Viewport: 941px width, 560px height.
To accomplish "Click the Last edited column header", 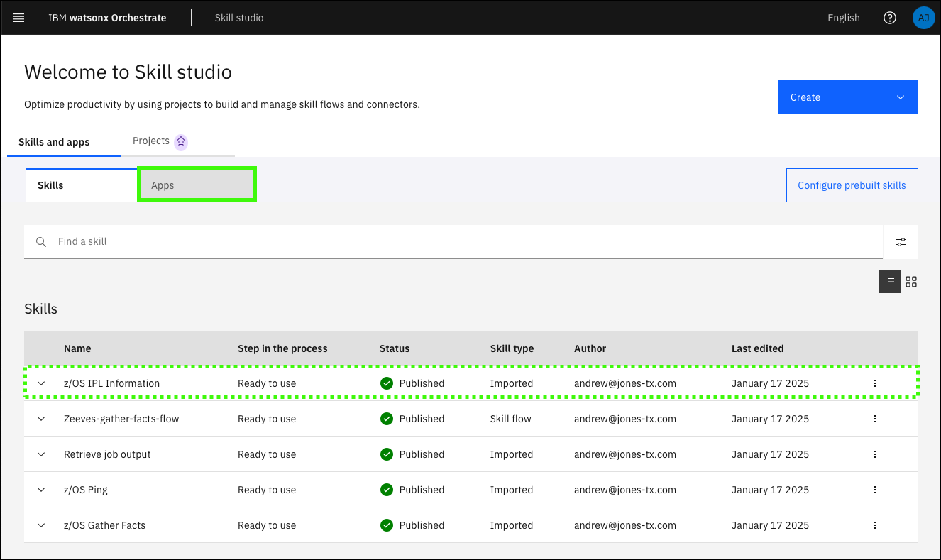I will (x=757, y=348).
